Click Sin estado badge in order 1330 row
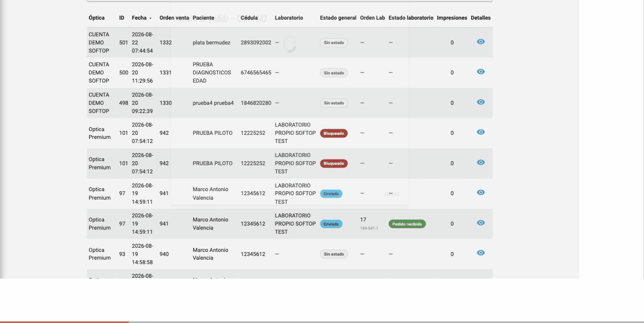This screenshot has height=323, width=644. [334, 103]
